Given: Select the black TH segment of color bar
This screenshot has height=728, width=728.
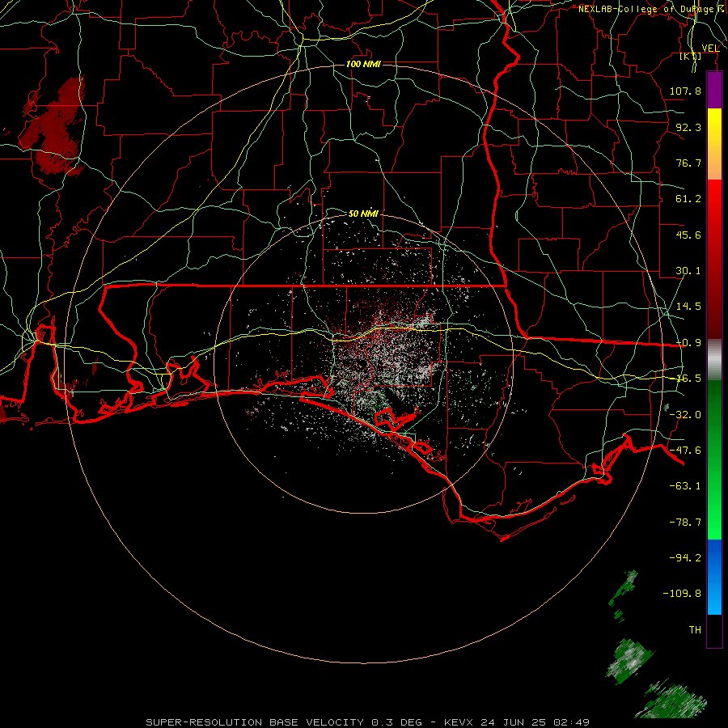Looking at the screenshot, I should pos(714,630).
